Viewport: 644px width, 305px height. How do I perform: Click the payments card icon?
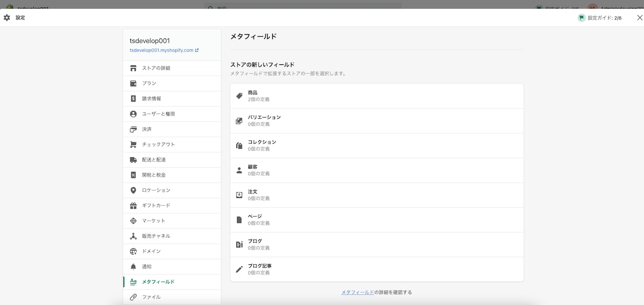[x=133, y=129]
